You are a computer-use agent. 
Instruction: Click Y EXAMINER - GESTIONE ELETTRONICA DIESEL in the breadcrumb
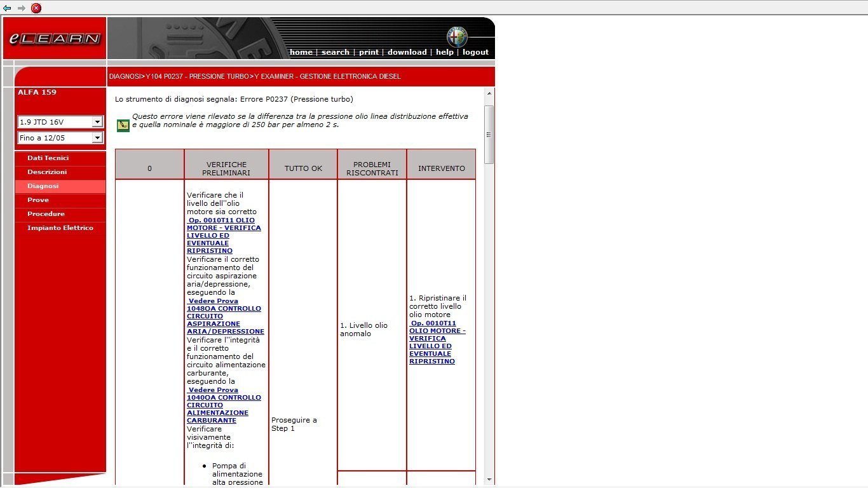[x=327, y=77]
